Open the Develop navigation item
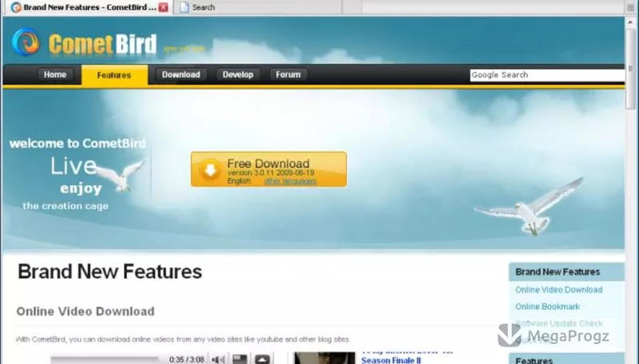Screen dimensions: 639x364 238,74
